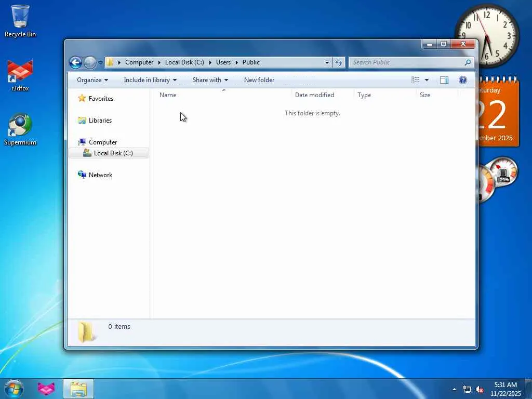This screenshot has width=532, height=399.
Task: Click the Computer monitor icon in sidebar
Action: click(x=82, y=142)
